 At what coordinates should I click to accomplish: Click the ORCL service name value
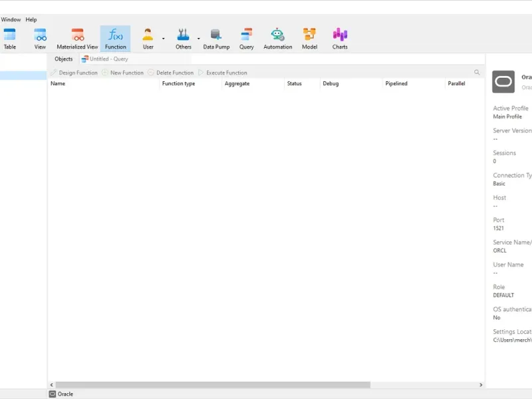499,251
